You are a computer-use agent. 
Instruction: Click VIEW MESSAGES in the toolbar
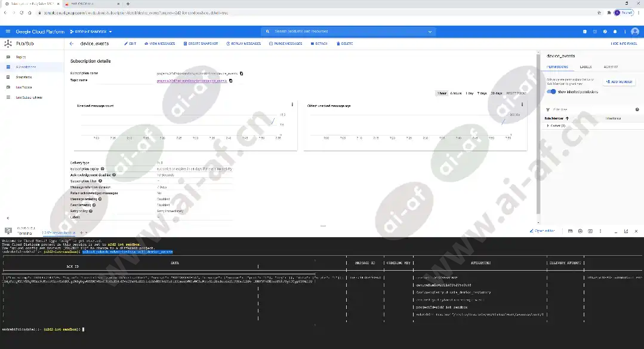coord(160,44)
